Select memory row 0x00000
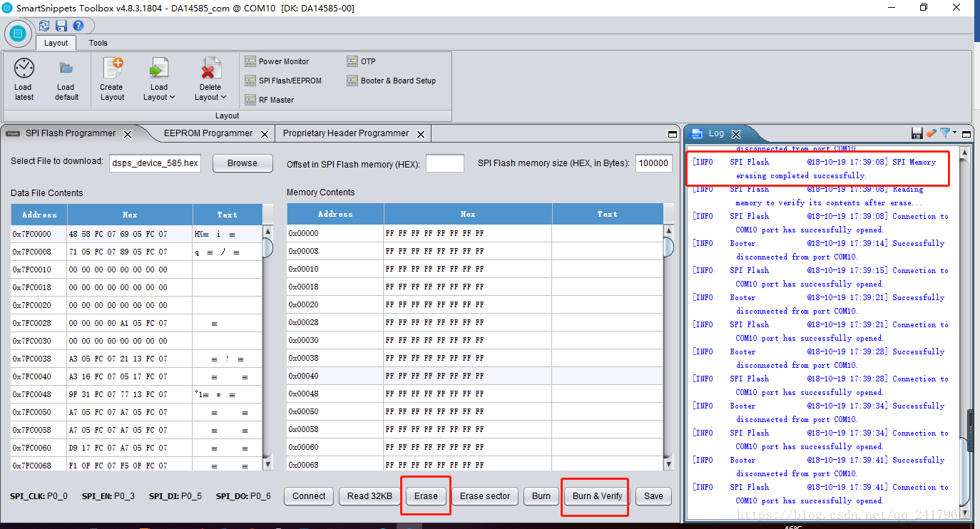 (475, 233)
